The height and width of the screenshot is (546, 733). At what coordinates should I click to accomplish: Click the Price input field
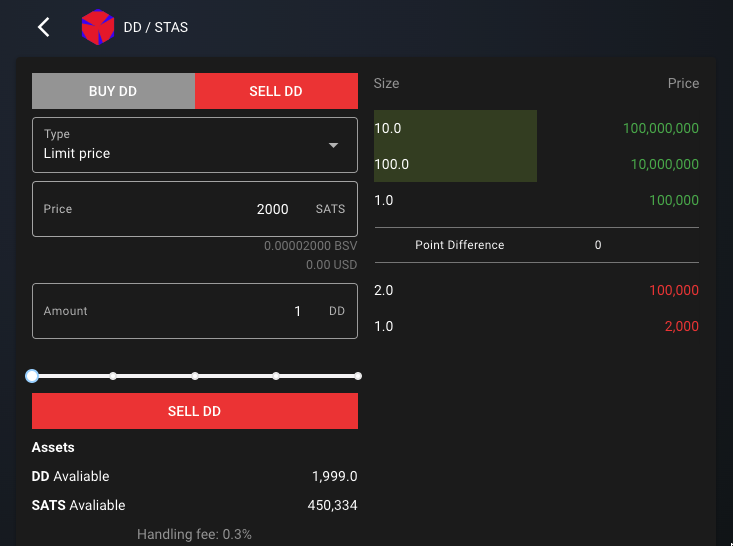(195, 209)
